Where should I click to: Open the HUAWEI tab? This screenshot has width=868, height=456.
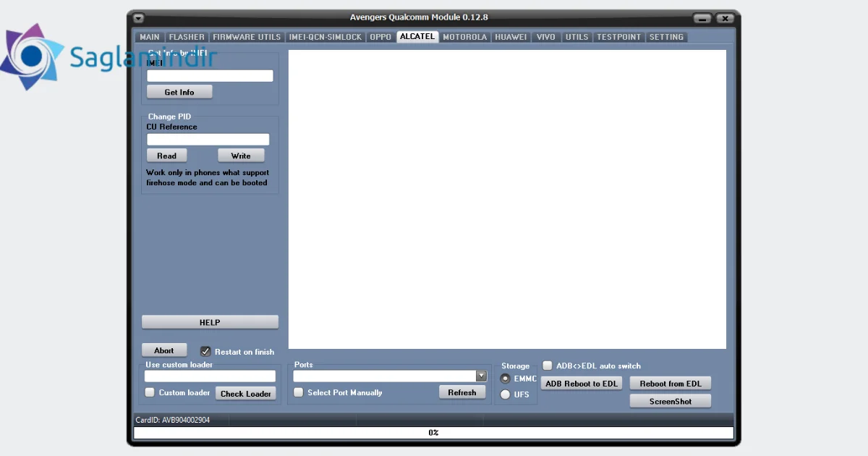[511, 37]
